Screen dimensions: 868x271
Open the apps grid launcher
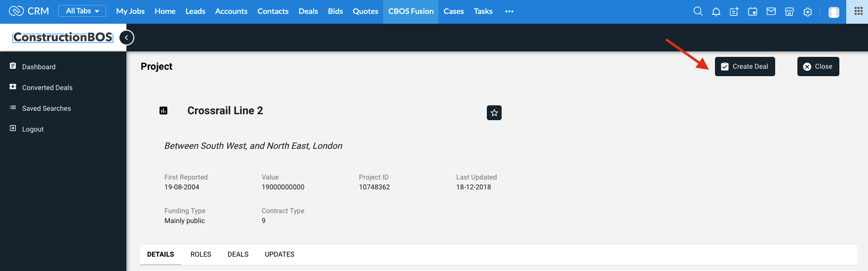pyautogui.click(x=858, y=11)
